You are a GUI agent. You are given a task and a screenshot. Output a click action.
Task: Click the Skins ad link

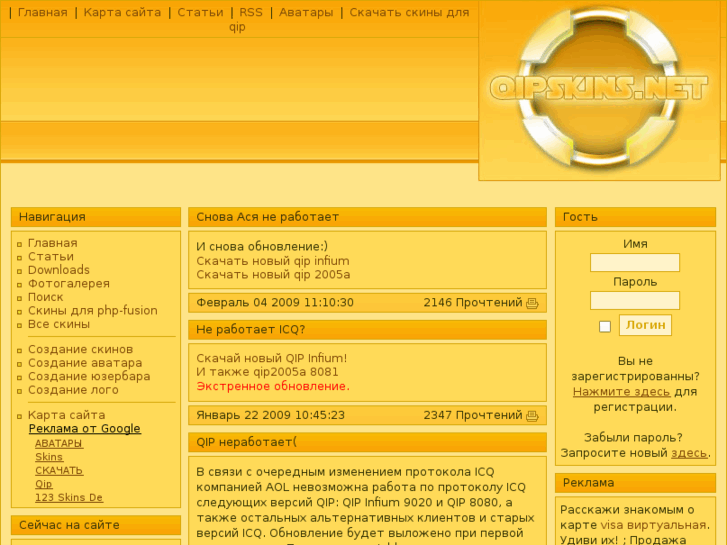pyautogui.click(x=49, y=457)
